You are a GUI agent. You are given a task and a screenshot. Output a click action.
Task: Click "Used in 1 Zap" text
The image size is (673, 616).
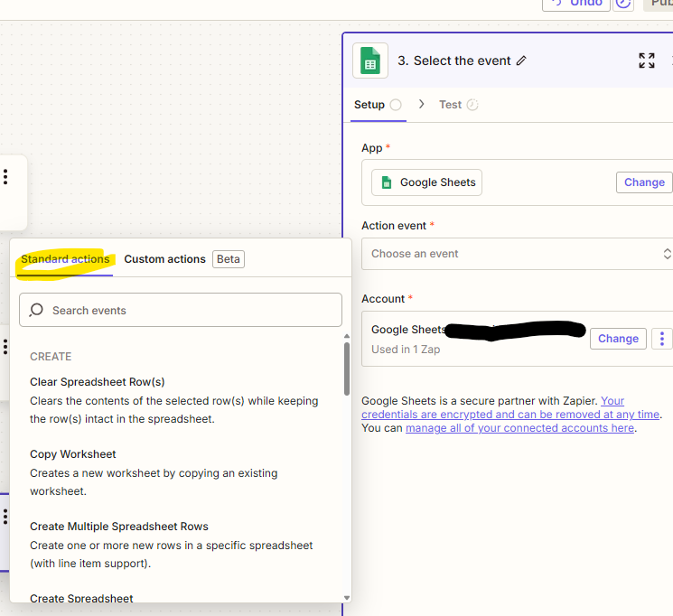[x=406, y=350]
